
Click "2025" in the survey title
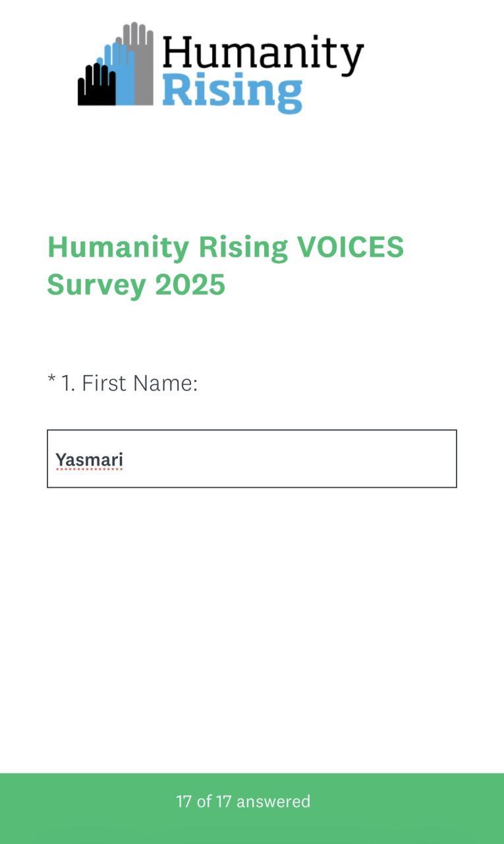click(x=190, y=285)
